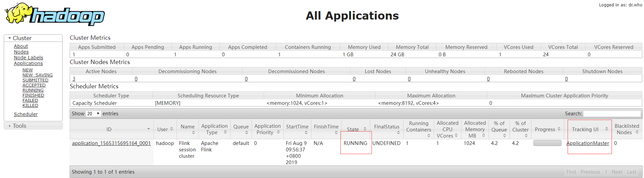Go to First page of entries
The image size is (644, 178).
click(x=571, y=172)
